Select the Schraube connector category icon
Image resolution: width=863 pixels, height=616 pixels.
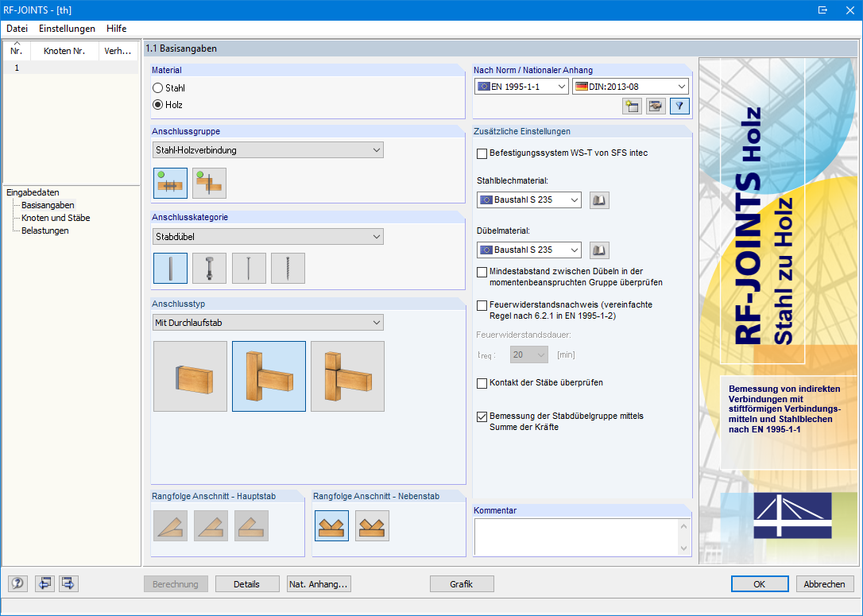click(288, 268)
